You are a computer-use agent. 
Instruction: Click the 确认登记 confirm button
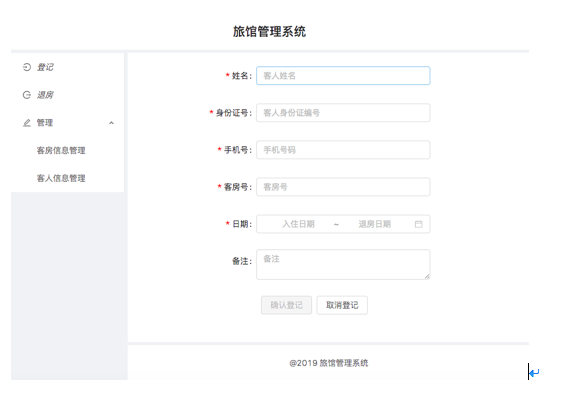coord(286,305)
